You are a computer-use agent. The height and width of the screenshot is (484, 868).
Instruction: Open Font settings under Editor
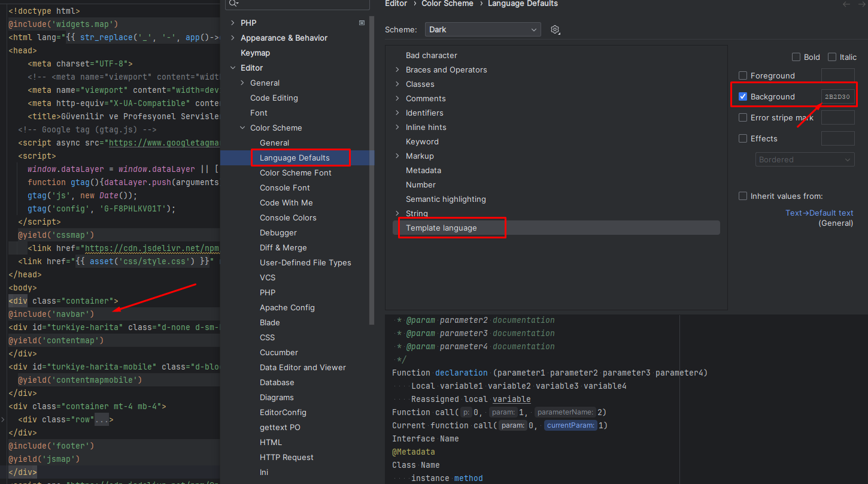[259, 113]
